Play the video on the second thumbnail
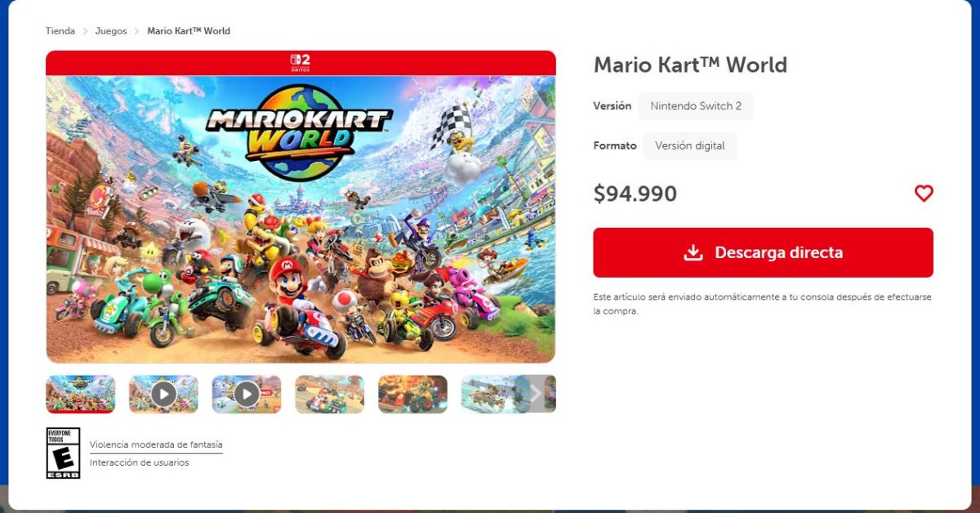Screen dimensions: 980x513 click(163, 395)
